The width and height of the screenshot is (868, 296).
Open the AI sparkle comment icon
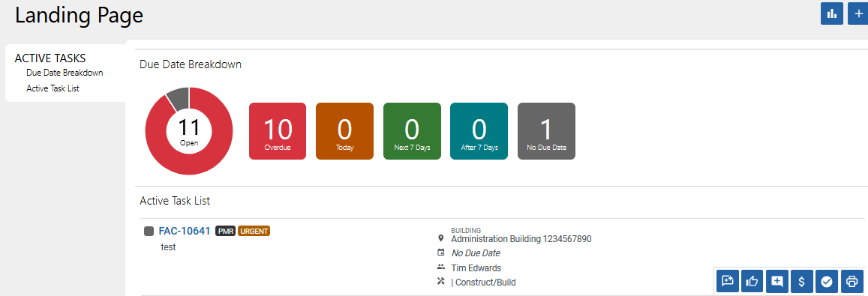728,281
